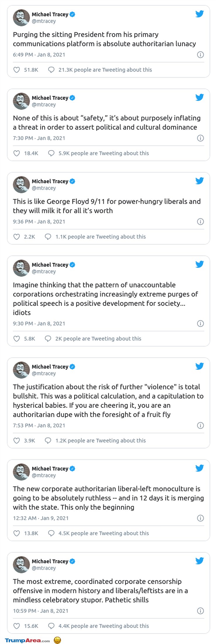This screenshot has width=216, height=644.
Task: Open "1.1K people are Tweeting about this"
Action: (100, 237)
